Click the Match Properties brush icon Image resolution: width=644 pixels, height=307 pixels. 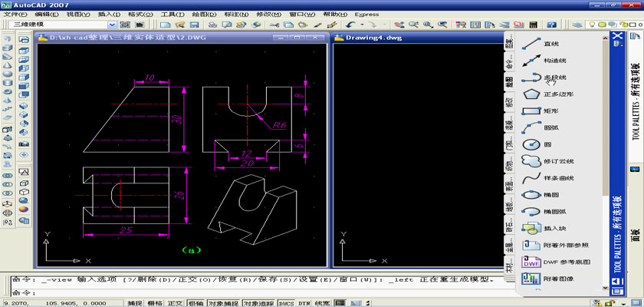coord(333,25)
